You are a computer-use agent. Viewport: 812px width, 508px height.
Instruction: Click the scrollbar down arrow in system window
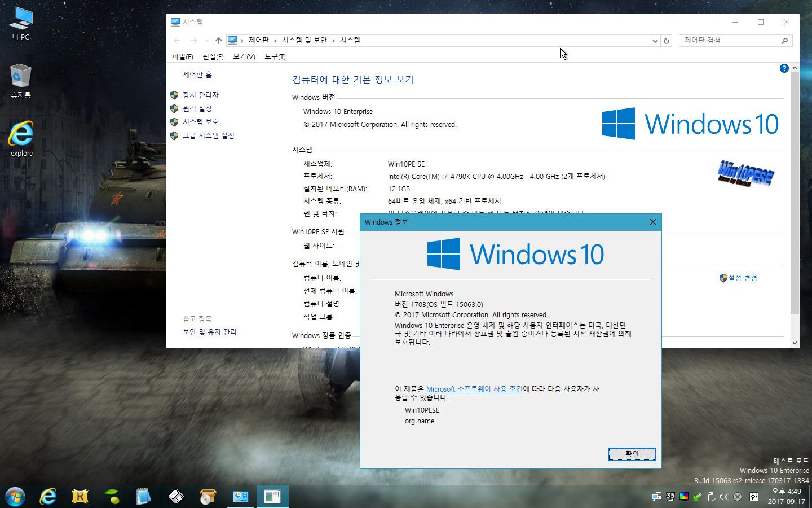(x=795, y=343)
